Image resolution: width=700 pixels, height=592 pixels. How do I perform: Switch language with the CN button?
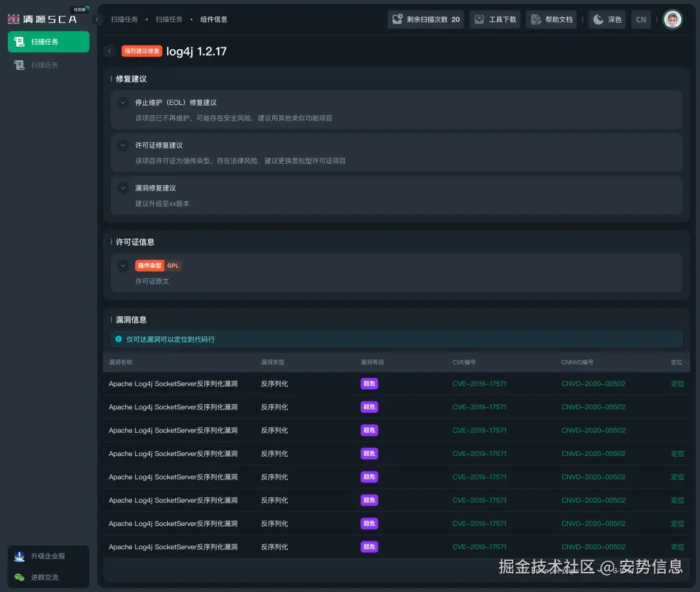pos(641,19)
